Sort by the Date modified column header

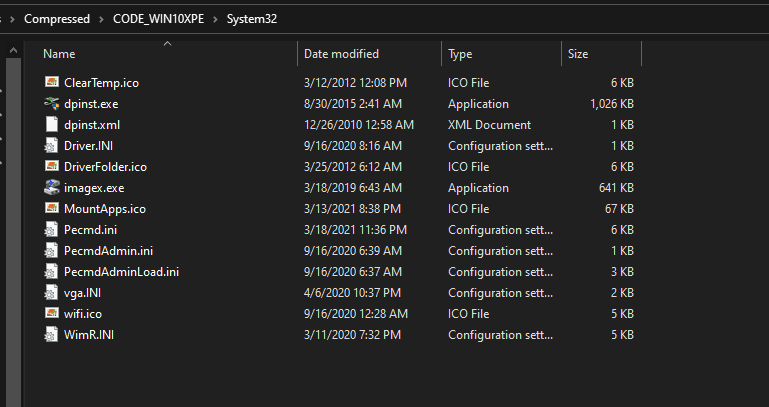[x=341, y=54]
